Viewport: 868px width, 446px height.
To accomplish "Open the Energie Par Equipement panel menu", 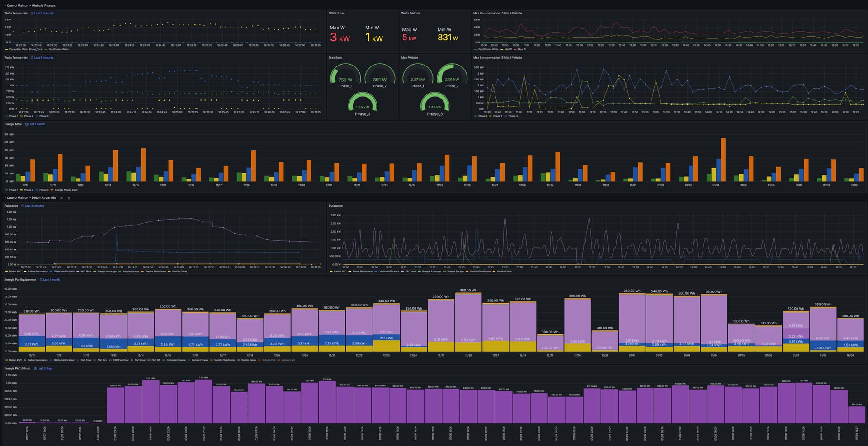I will (x=20, y=280).
